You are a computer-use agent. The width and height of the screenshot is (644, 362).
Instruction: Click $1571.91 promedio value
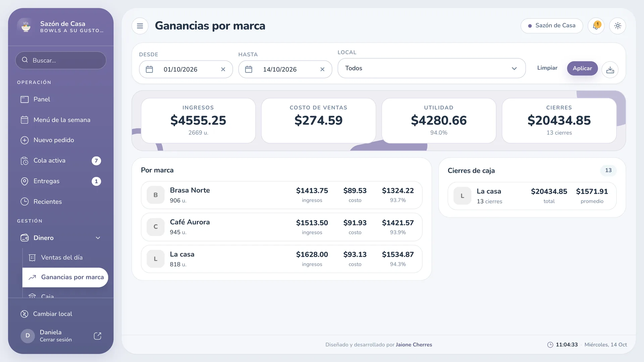(592, 192)
